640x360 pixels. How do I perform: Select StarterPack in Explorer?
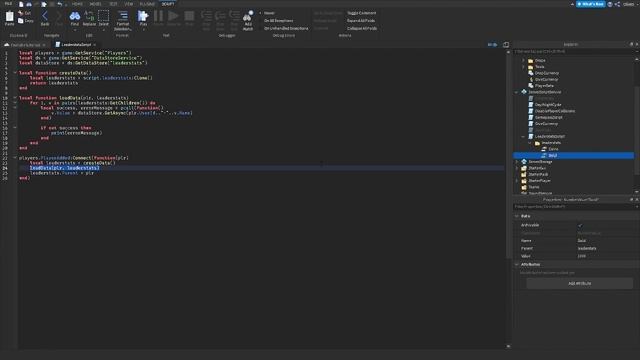(x=538, y=174)
